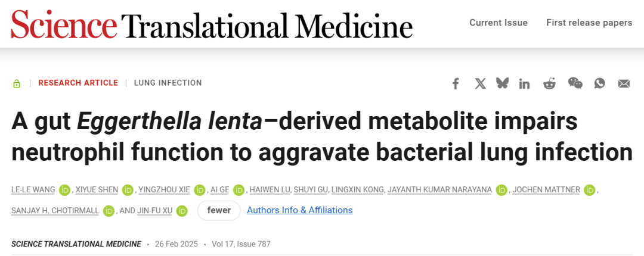Select the LUNG INFECTION category label
The height and width of the screenshot is (256, 644).
point(168,83)
